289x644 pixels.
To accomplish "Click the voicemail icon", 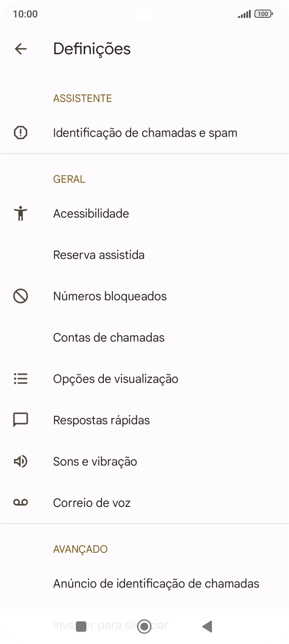I will pos(20,502).
